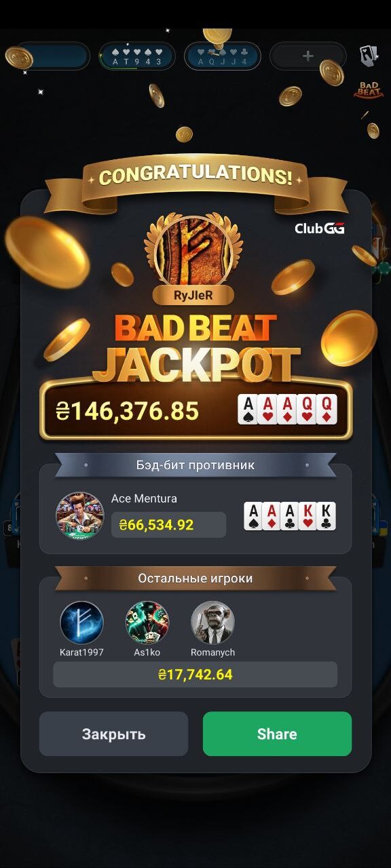Screen dimensions: 391x868
Task: Open As1ko player avatar
Action: click(147, 623)
